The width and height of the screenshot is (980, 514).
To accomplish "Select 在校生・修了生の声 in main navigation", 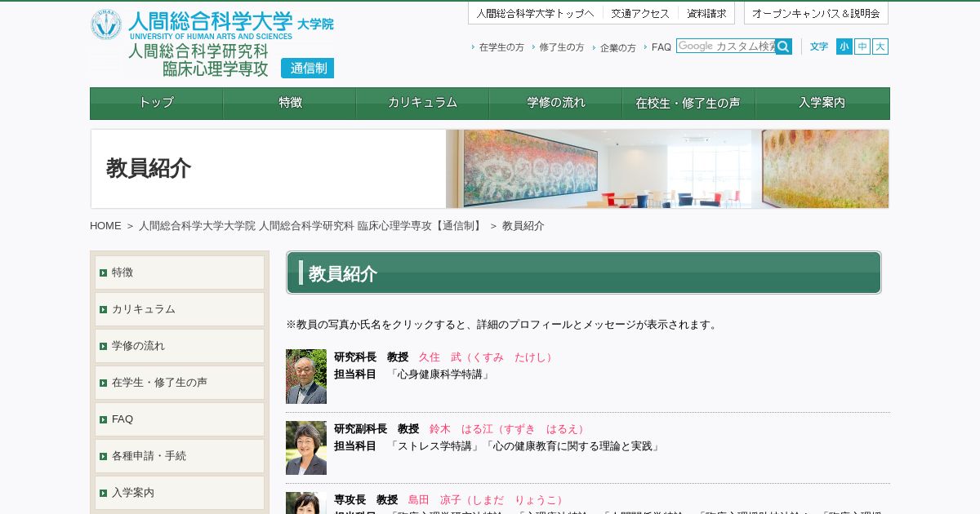I will click(x=688, y=104).
